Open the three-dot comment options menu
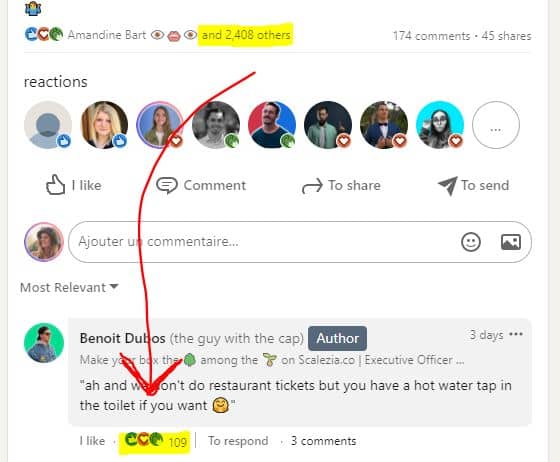Screen dimensions: 560x462 pyautogui.click(x=516, y=334)
